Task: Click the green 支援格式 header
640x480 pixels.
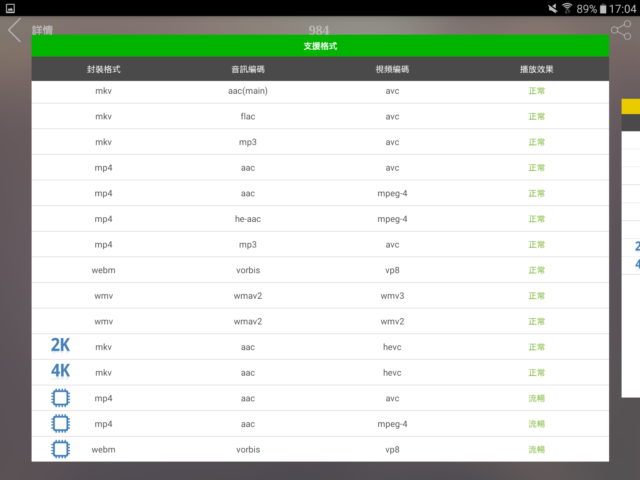Action: pos(320,46)
